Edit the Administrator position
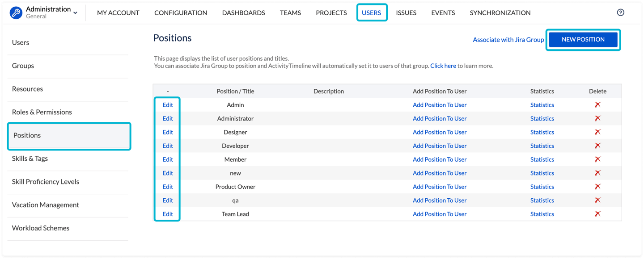This screenshot has height=259, width=644. click(167, 118)
